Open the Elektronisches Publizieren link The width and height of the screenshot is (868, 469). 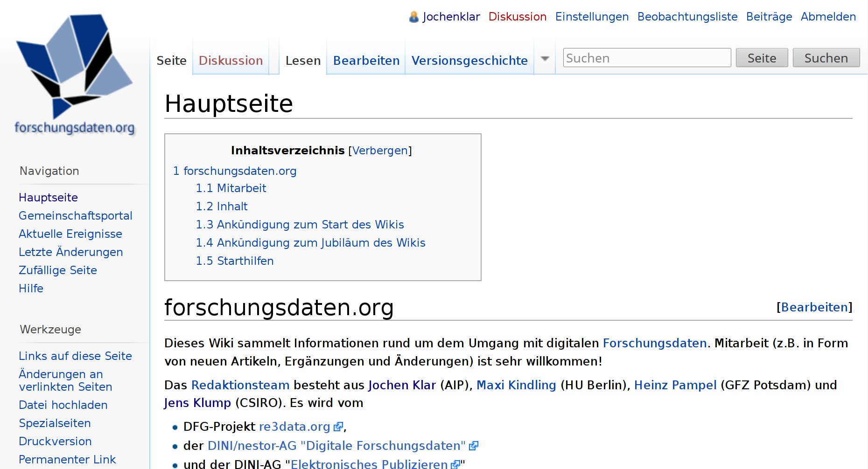[369, 464]
